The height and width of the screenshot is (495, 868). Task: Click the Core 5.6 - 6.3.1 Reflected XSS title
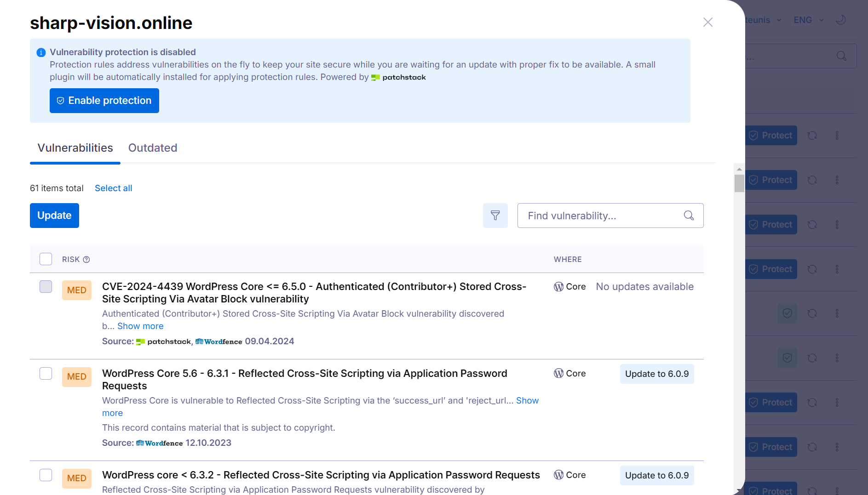(x=305, y=380)
